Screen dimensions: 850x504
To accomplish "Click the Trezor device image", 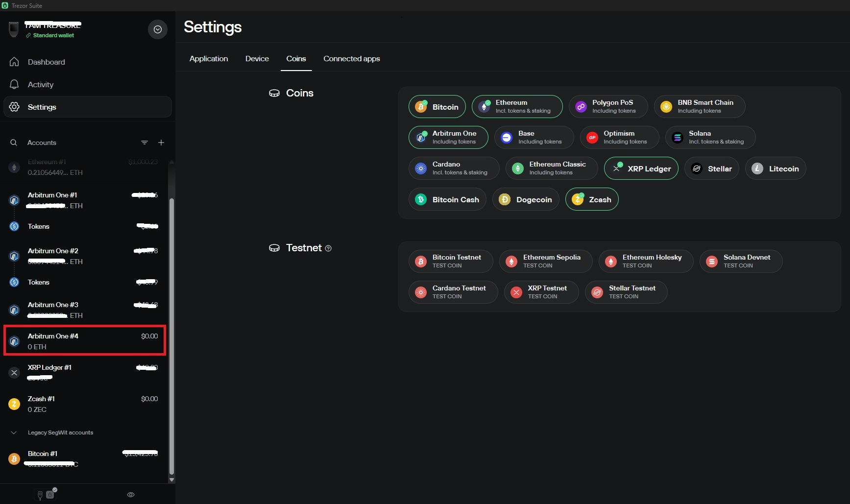I will tap(14, 29).
